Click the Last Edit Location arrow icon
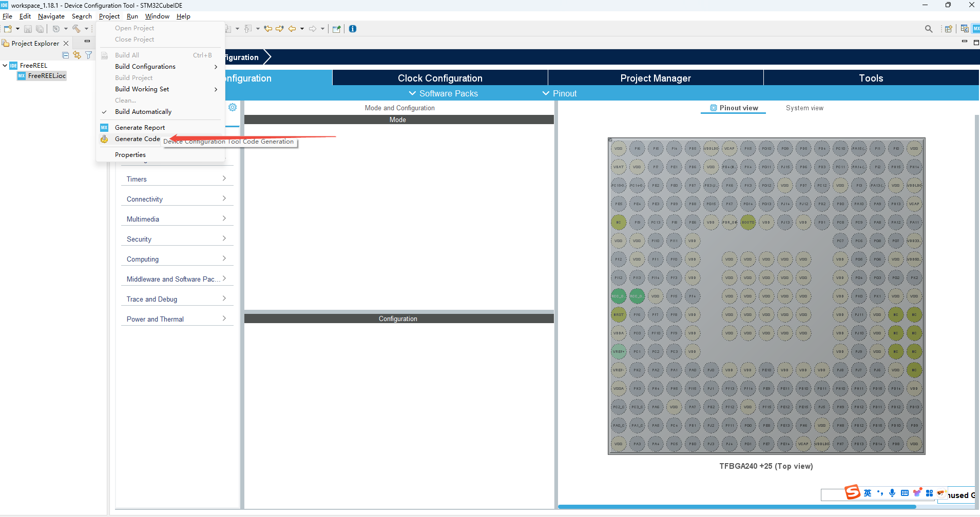The image size is (980, 517). pos(267,29)
